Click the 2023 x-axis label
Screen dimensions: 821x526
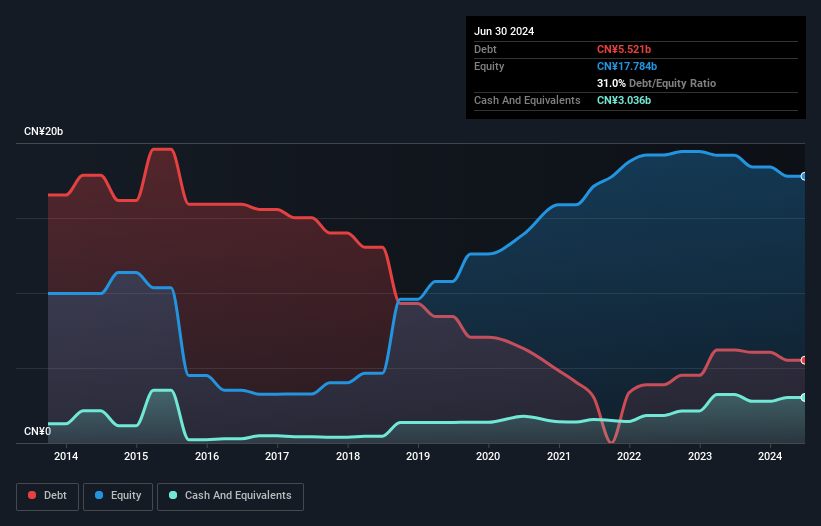click(700, 456)
